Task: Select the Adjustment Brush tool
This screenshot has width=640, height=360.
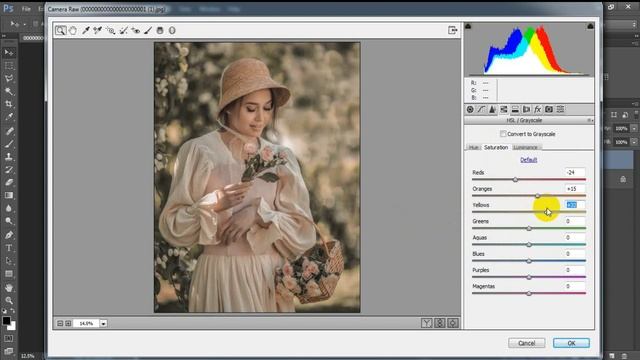Action: pos(148,30)
